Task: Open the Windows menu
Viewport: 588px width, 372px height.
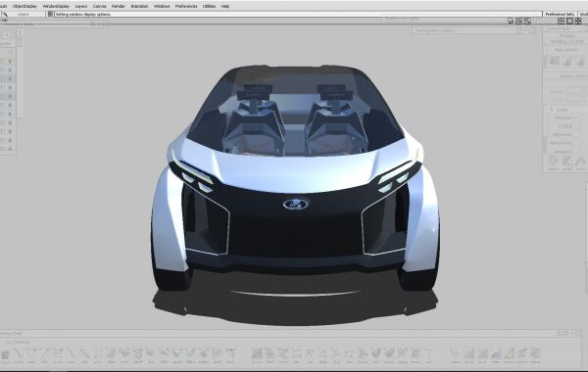Action: pyautogui.click(x=162, y=6)
